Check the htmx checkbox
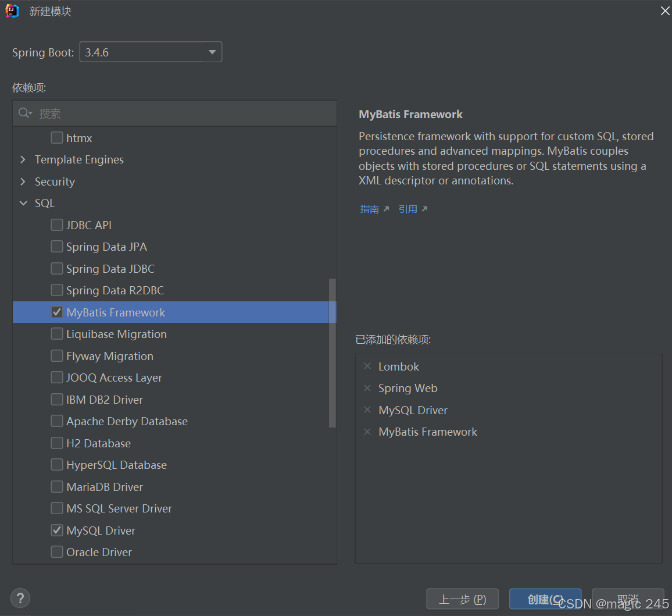672x616 pixels. pos(56,138)
